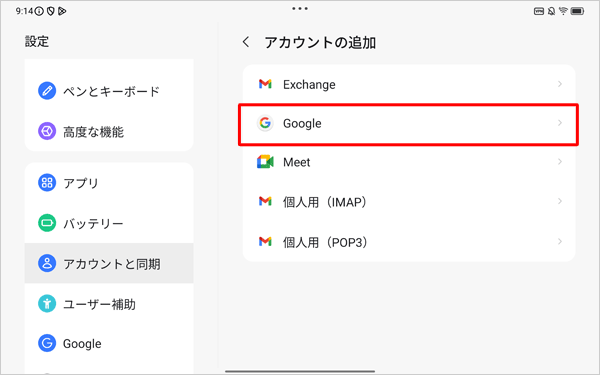The width and height of the screenshot is (600, 375).
Task: Open Google row chevron
Action: tap(560, 123)
